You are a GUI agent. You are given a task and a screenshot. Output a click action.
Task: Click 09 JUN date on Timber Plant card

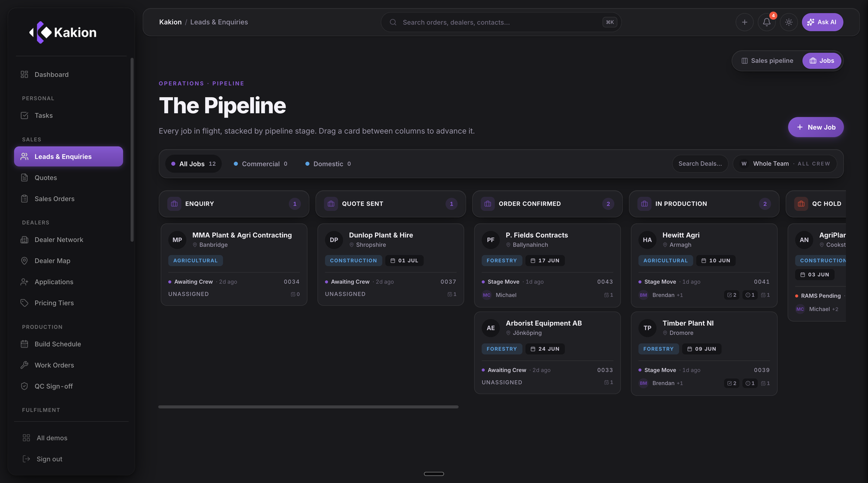(x=701, y=349)
